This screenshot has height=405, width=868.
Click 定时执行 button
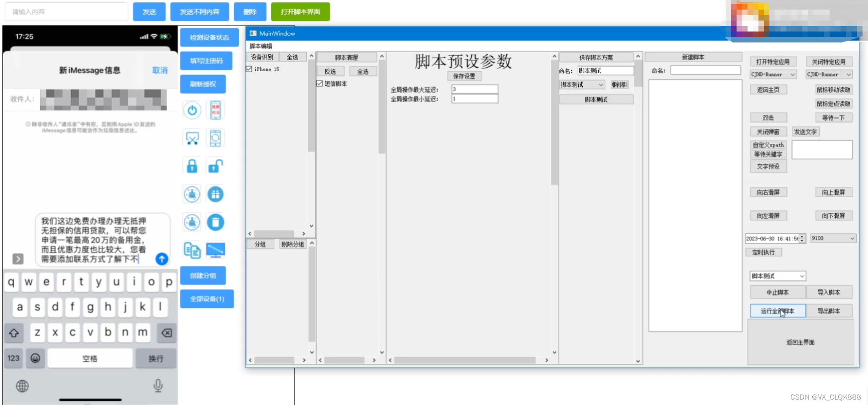[x=763, y=252]
